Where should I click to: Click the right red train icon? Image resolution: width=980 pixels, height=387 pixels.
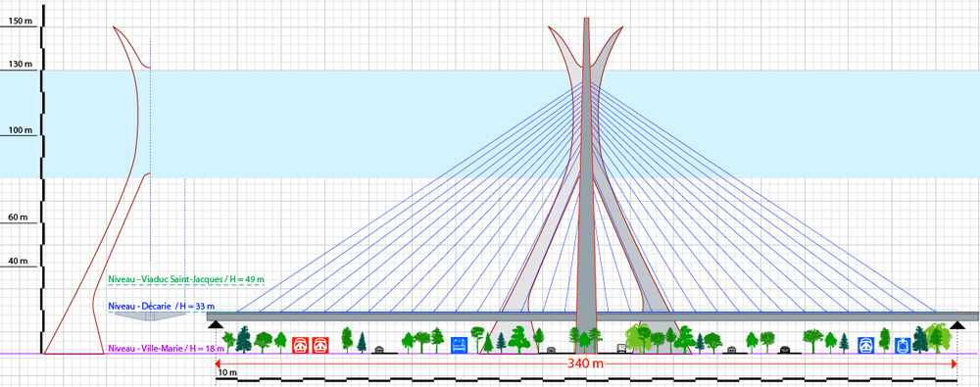(320, 345)
